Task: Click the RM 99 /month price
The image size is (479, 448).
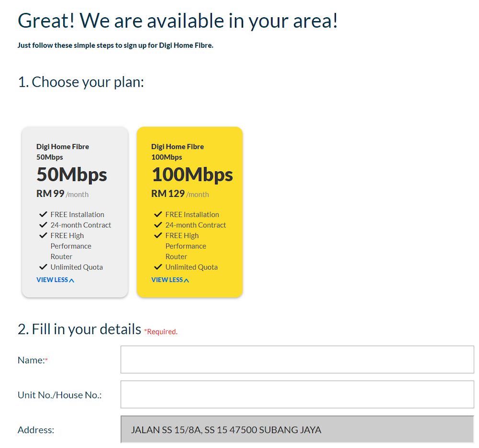Action: click(62, 194)
